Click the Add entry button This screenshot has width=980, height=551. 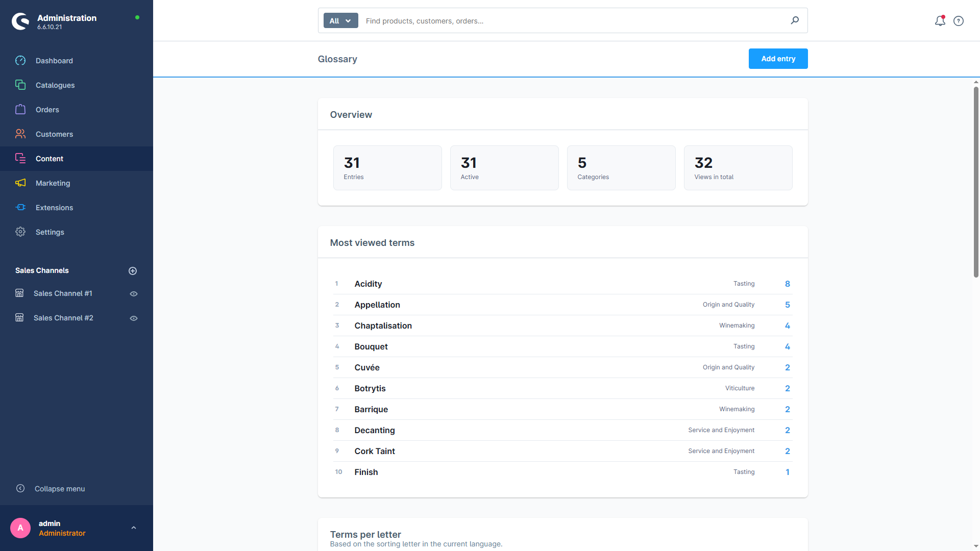[778, 59]
